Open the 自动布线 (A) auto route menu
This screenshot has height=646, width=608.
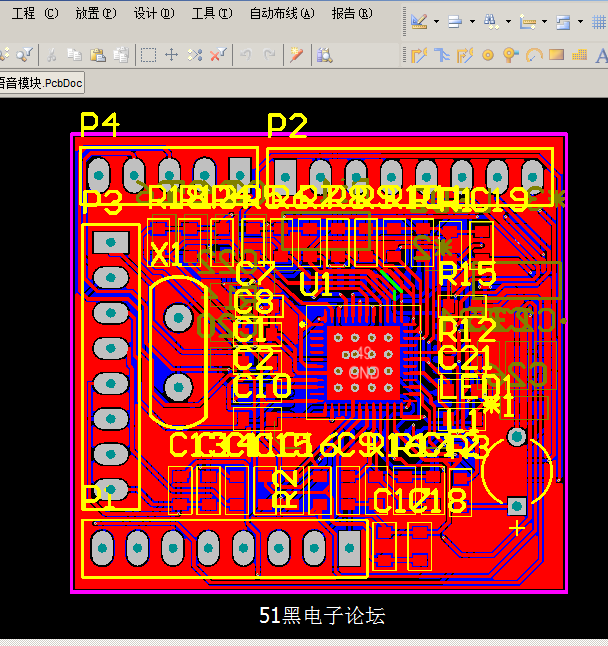click(x=282, y=14)
